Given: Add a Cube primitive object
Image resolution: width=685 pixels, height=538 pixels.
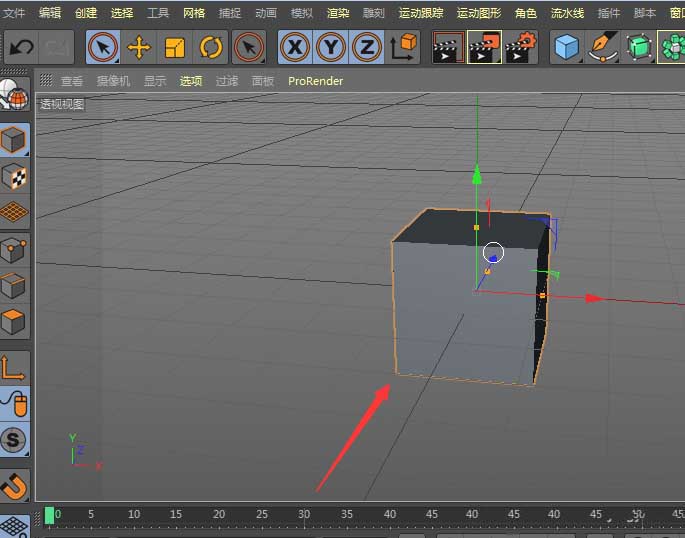Looking at the screenshot, I should coord(567,47).
